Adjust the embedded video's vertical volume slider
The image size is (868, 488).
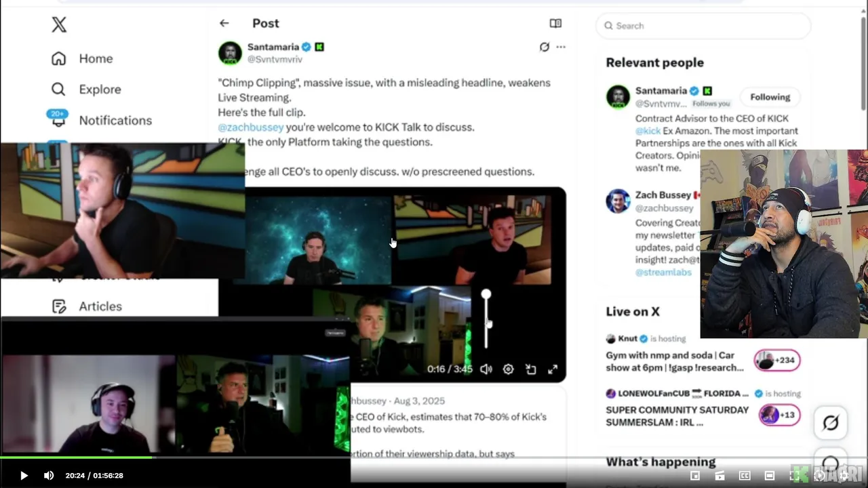pos(486,319)
